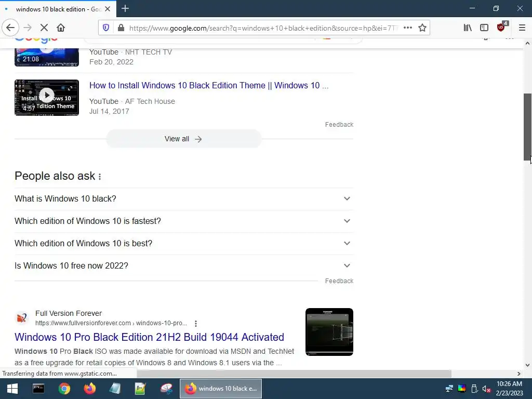Send Feedback on the videos section
This screenshot has width=532, height=399.
339,125
